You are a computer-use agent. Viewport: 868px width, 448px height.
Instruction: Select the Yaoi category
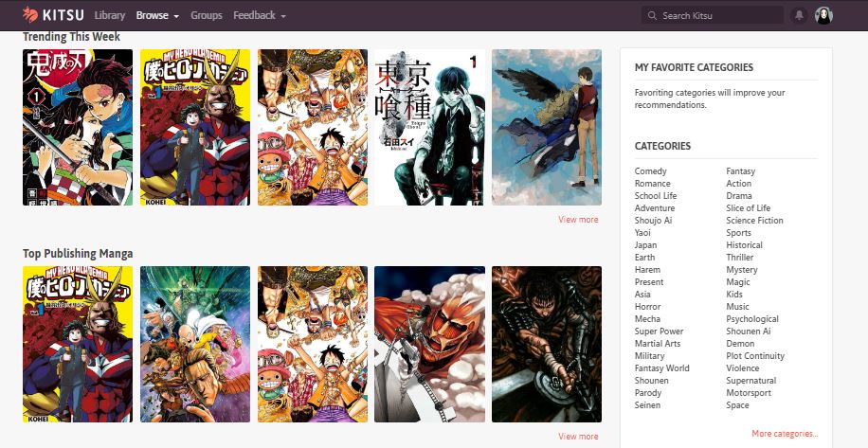(642, 233)
